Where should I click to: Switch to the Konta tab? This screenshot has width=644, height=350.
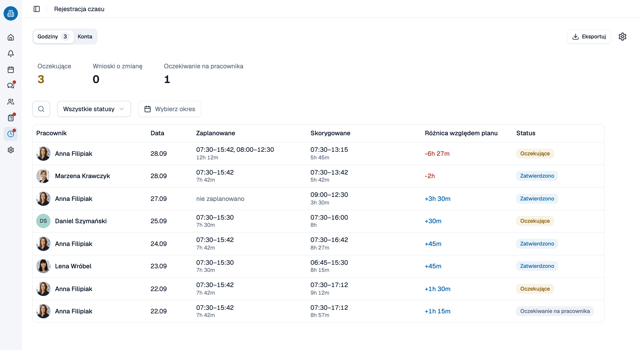click(85, 36)
